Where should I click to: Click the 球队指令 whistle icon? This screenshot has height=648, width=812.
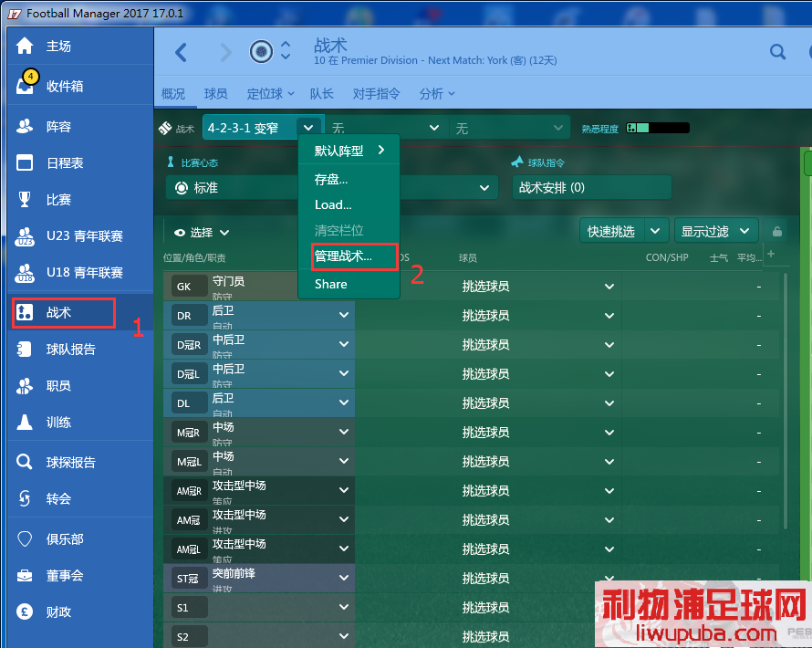coord(516,162)
